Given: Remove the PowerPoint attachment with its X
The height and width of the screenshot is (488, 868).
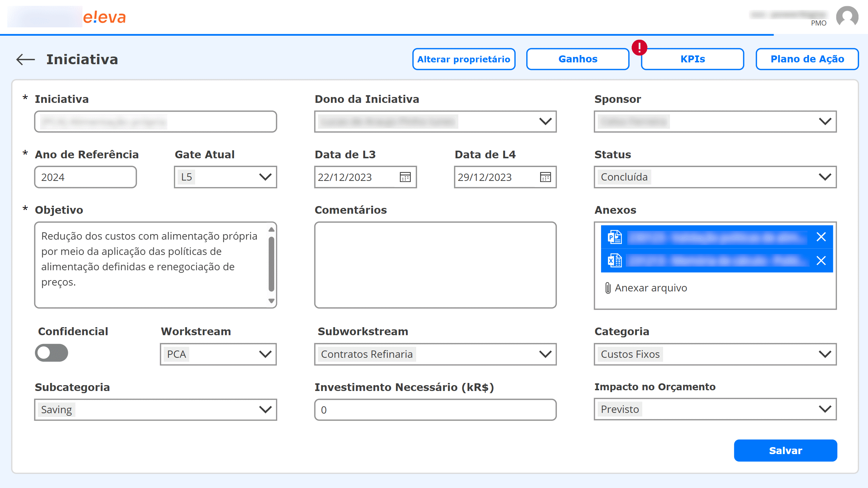Looking at the screenshot, I should (821, 237).
